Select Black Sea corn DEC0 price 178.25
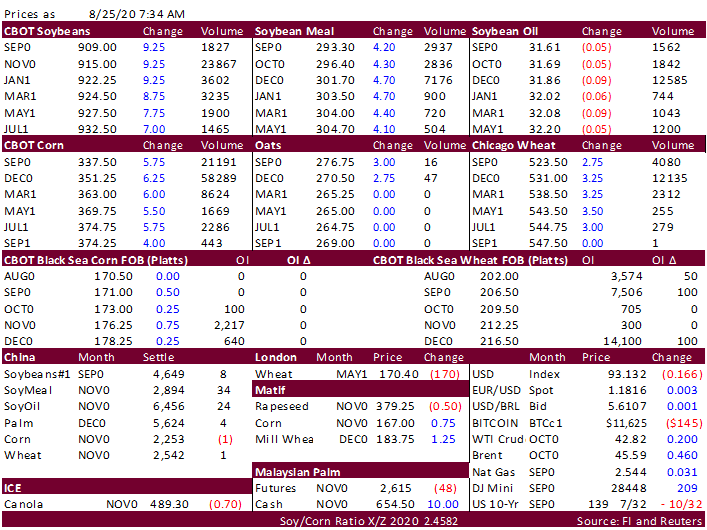The width and height of the screenshot is (707, 530). tap(113, 341)
